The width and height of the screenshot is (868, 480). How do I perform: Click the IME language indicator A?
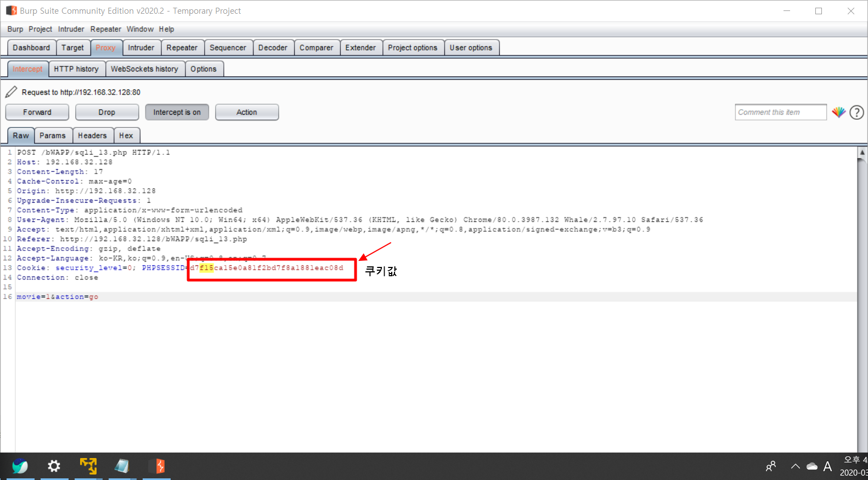(x=827, y=466)
